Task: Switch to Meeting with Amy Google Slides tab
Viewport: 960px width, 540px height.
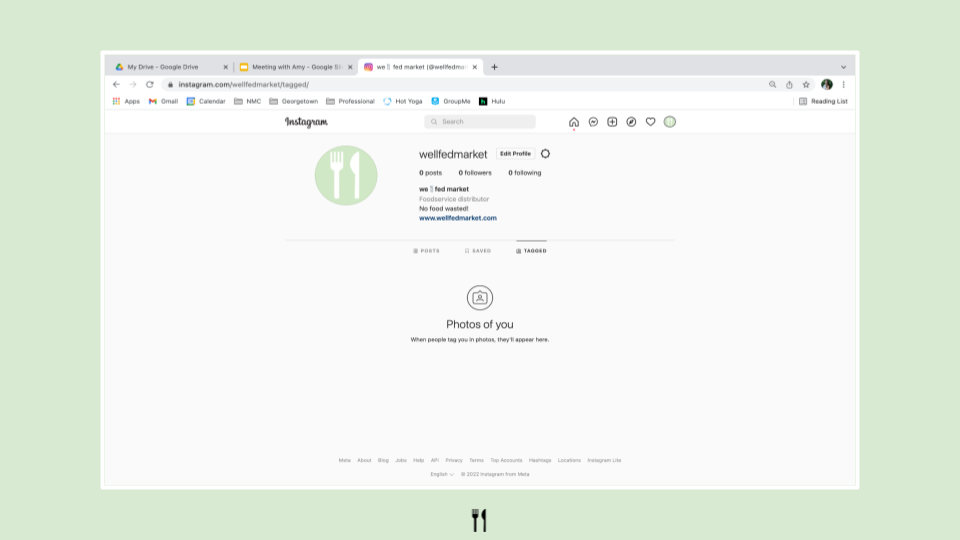Action: point(291,67)
